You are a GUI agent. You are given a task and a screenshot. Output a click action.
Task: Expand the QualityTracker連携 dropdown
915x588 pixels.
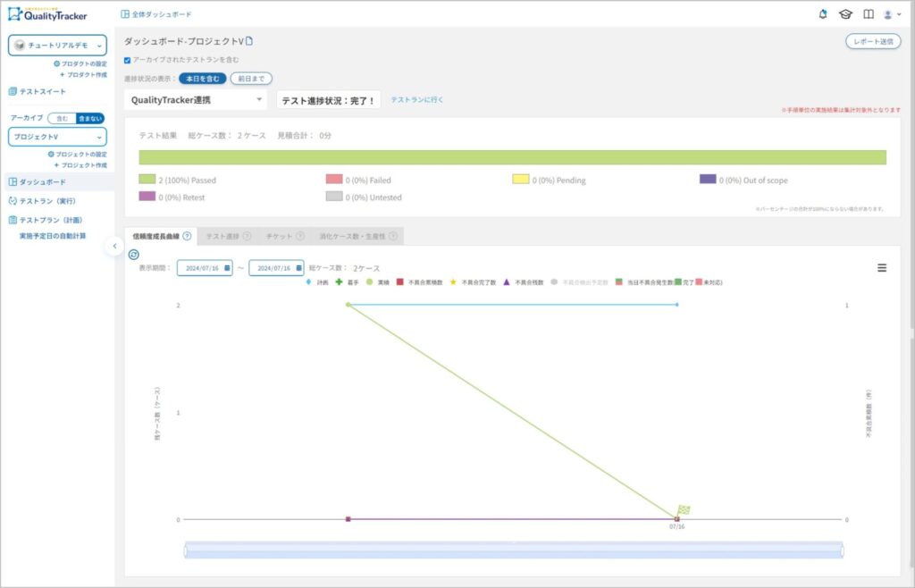[x=195, y=100]
